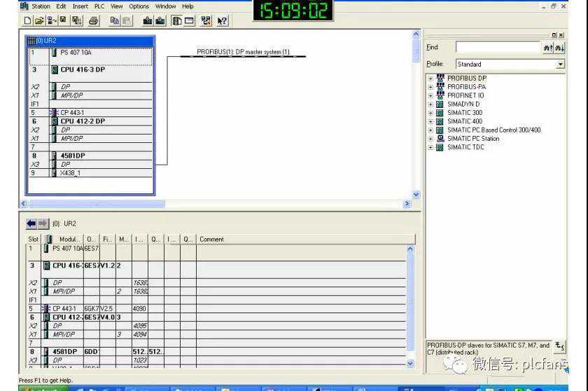Click the search downward binoculars icon
The image size is (588, 391).
tap(559, 47)
